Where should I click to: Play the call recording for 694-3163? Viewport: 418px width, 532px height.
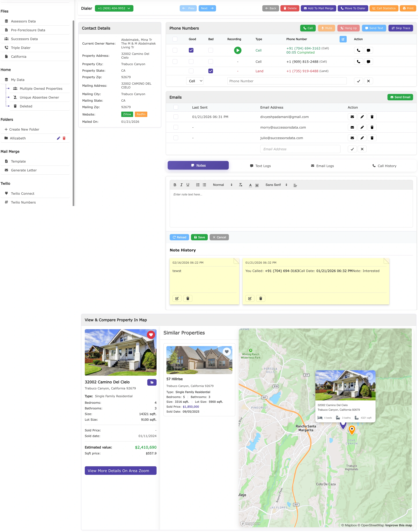coord(238,50)
